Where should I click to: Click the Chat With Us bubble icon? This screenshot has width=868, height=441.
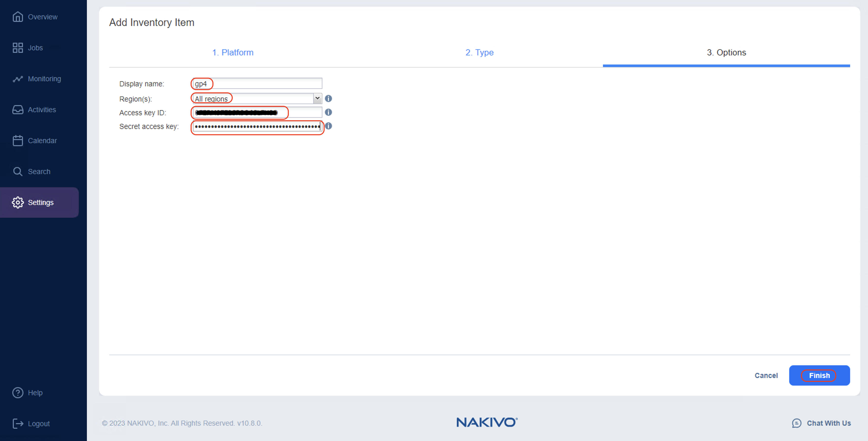tap(797, 423)
